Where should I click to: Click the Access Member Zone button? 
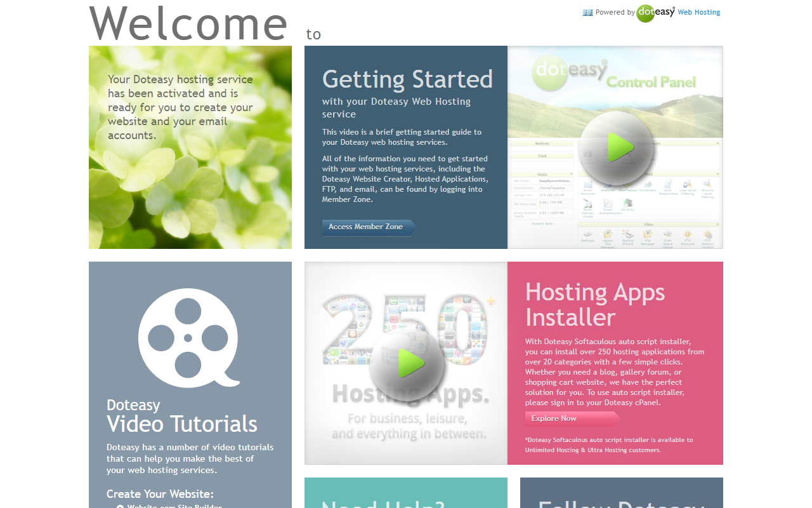pos(369,227)
